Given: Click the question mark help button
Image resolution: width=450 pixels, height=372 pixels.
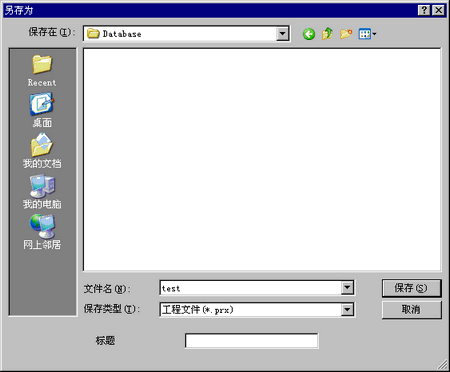Looking at the screenshot, I should [424, 10].
